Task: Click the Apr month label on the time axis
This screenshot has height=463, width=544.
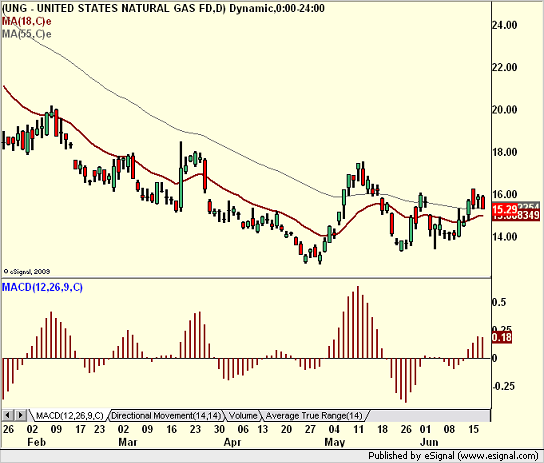Action: [232, 442]
